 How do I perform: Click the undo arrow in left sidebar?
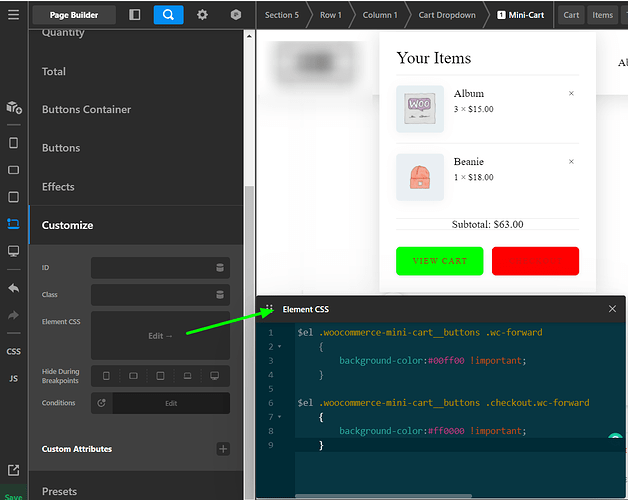click(x=13, y=288)
